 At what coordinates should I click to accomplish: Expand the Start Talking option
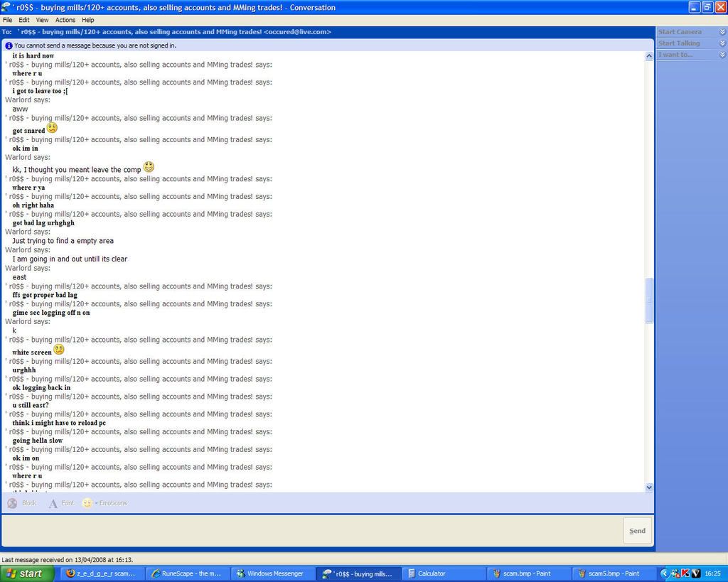point(722,43)
